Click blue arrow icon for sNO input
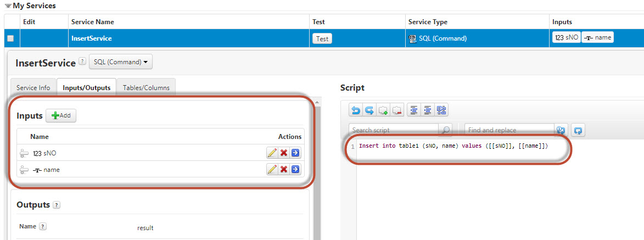 [x=295, y=153]
